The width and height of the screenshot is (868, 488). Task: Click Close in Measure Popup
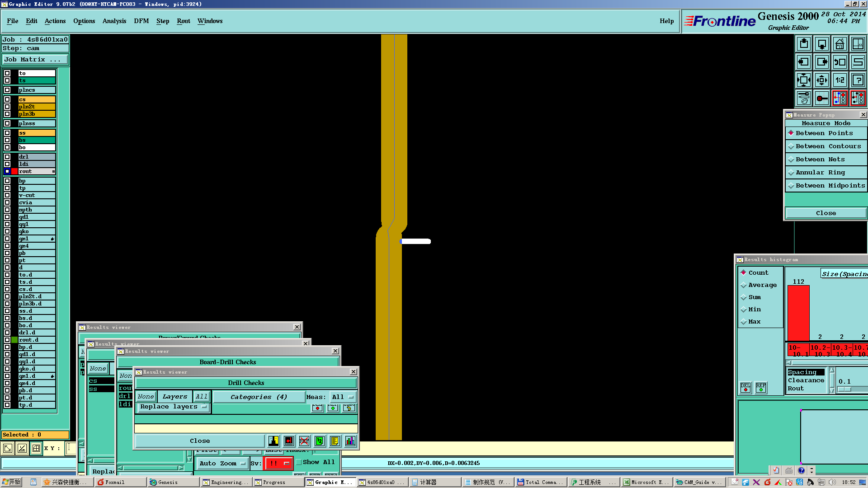[x=826, y=213]
